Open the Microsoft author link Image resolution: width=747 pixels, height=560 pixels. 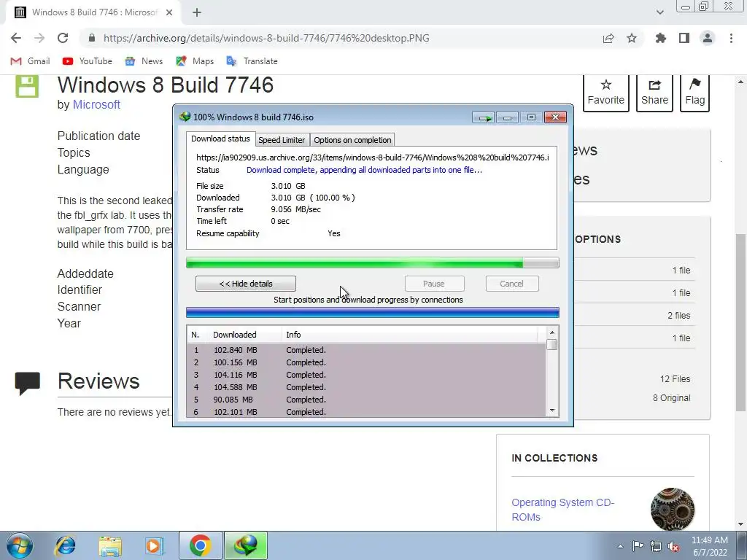[96, 105]
